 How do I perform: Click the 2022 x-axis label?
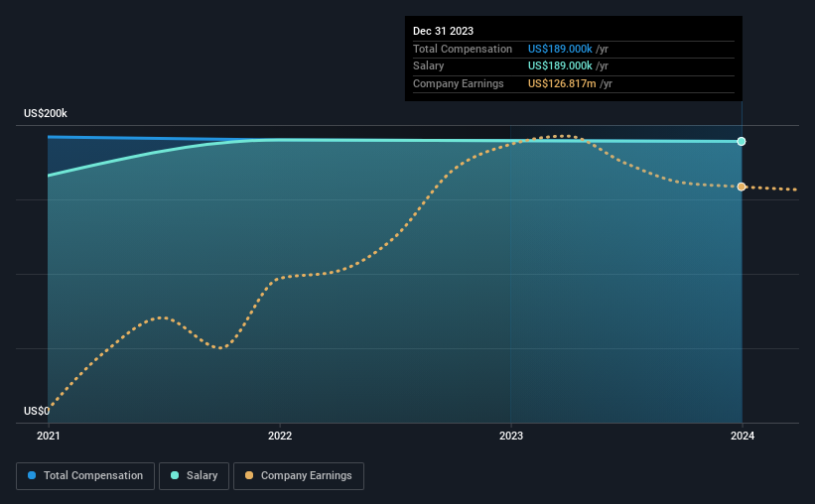(280, 436)
